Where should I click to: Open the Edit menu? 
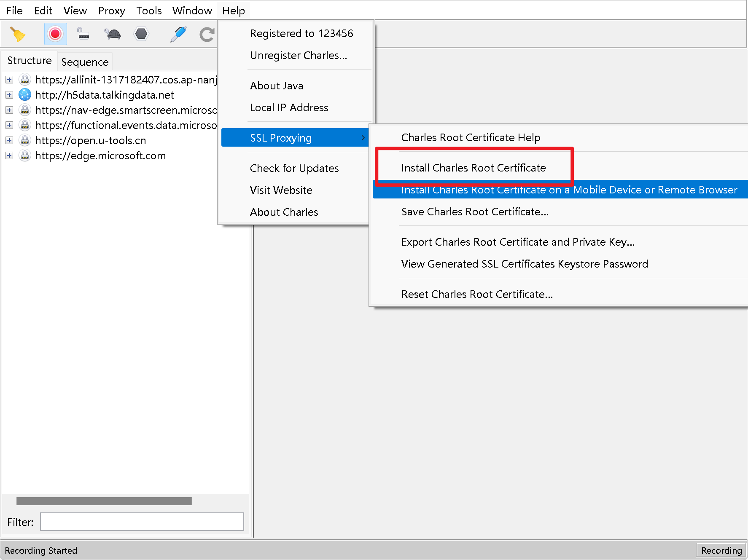tap(43, 11)
